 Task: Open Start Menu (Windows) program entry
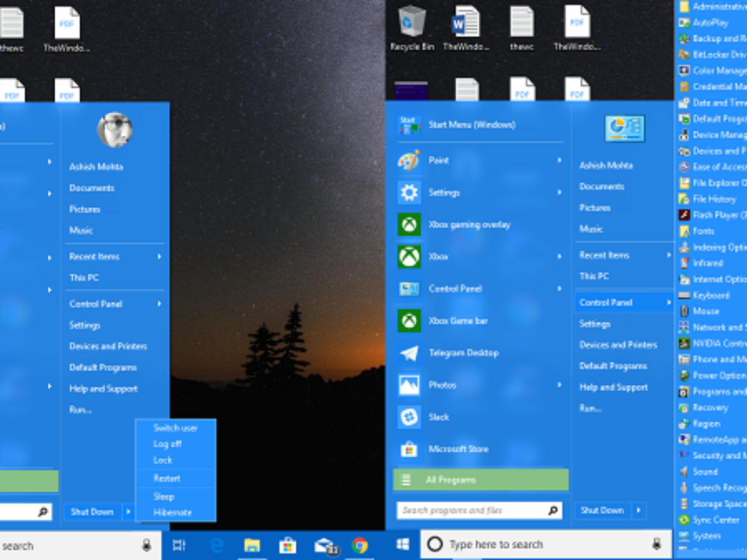tap(479, 124)
